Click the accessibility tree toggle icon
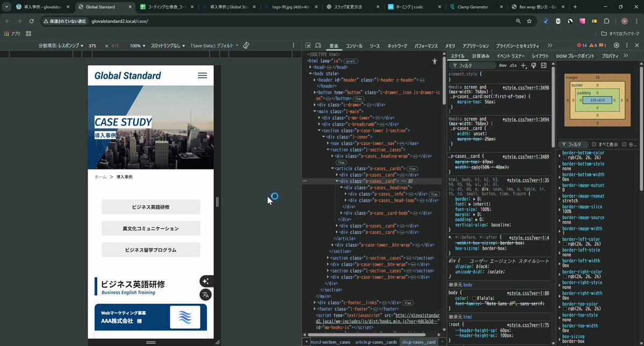Viewport: 644px width, 346px height. click(x=435, y=61)
